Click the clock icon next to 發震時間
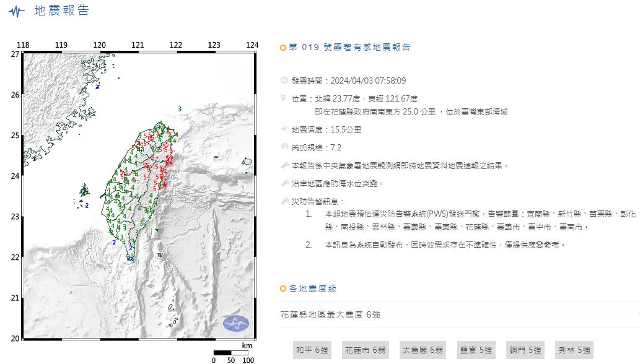 [x=284, y=80]
